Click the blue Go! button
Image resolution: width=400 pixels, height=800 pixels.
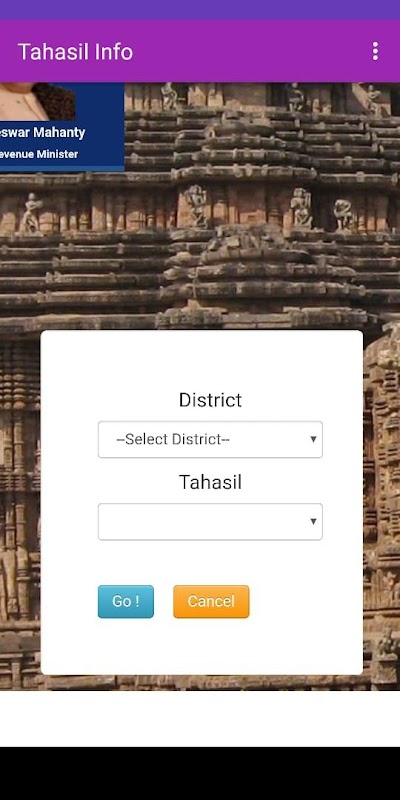coord(126,602)
